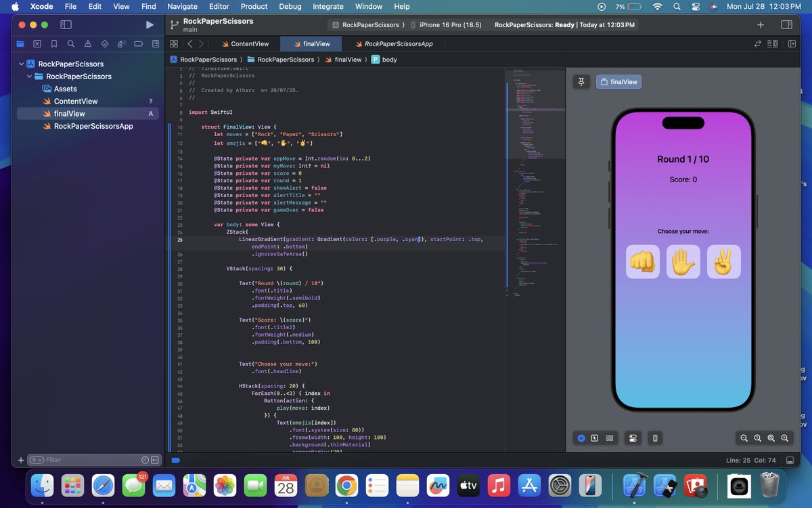812x508 pixels.
Task: Zoom out the canvas preview
Action: click(x=744, y=438)
